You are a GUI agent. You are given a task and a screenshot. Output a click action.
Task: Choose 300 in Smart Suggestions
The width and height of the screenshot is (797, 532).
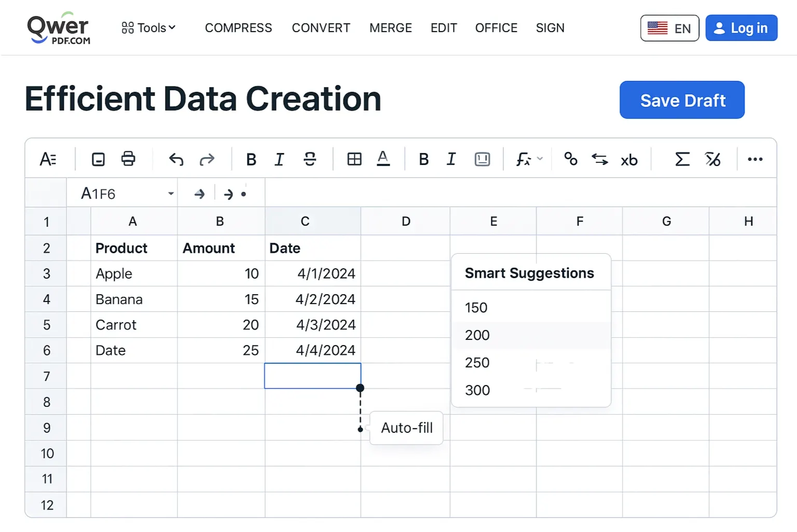point(531,390)
